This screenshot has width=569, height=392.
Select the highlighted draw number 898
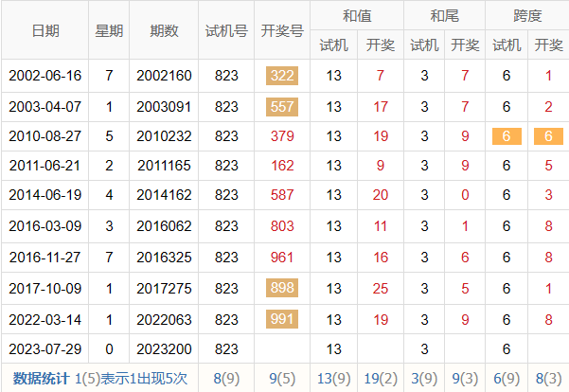282,288
